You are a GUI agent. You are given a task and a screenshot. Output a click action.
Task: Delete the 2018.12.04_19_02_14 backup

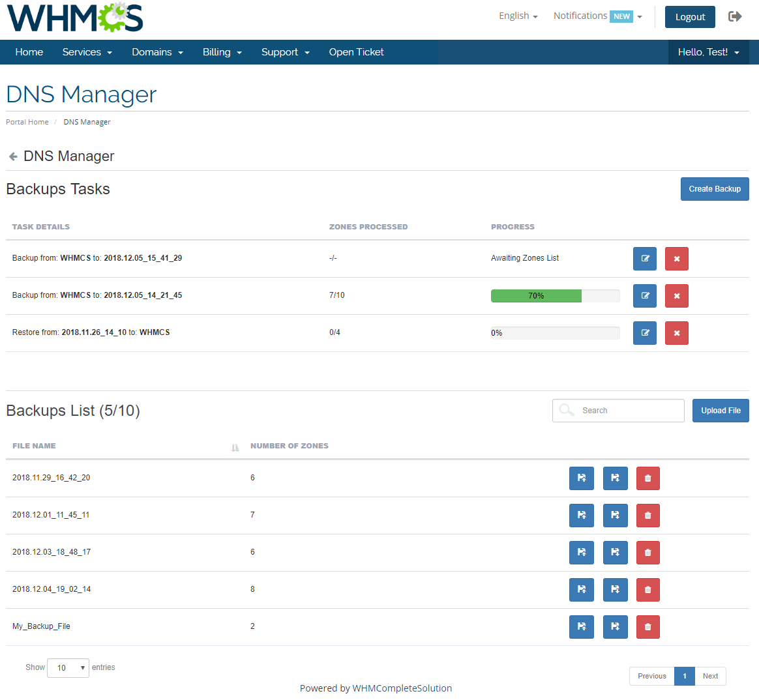[x=647, y=589]
